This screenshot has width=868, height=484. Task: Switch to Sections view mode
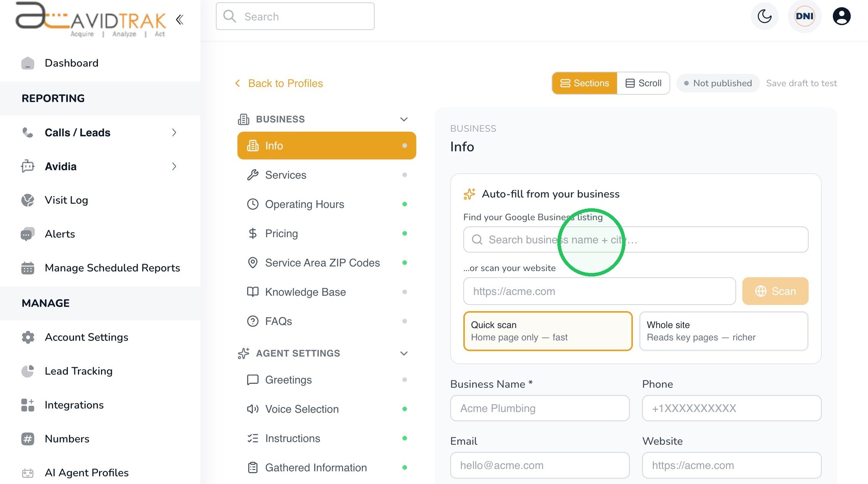[585, 83]
